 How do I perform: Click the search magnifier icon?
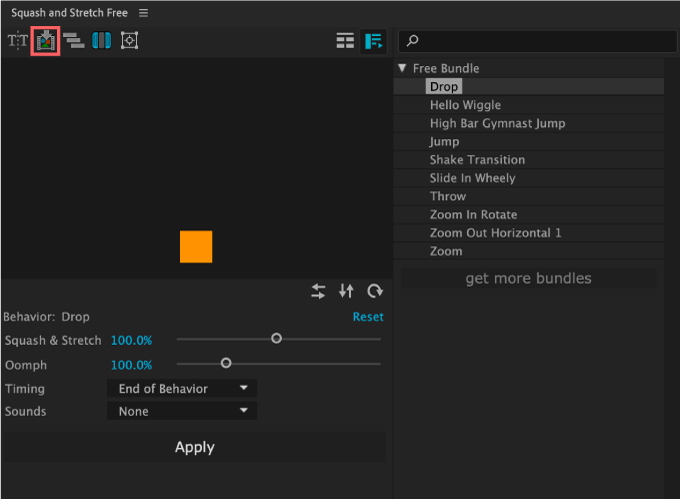(412, 41)
